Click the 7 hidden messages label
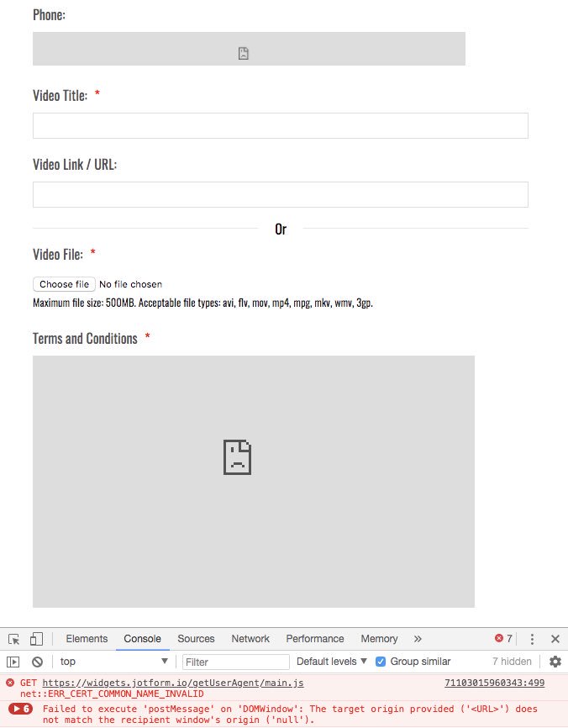 [512, 661]
